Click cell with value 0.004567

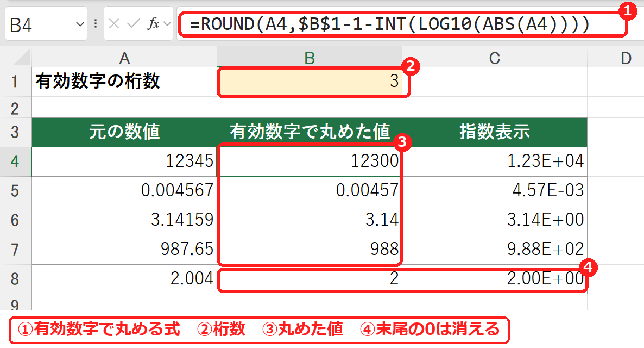click(x=124, y=191)
